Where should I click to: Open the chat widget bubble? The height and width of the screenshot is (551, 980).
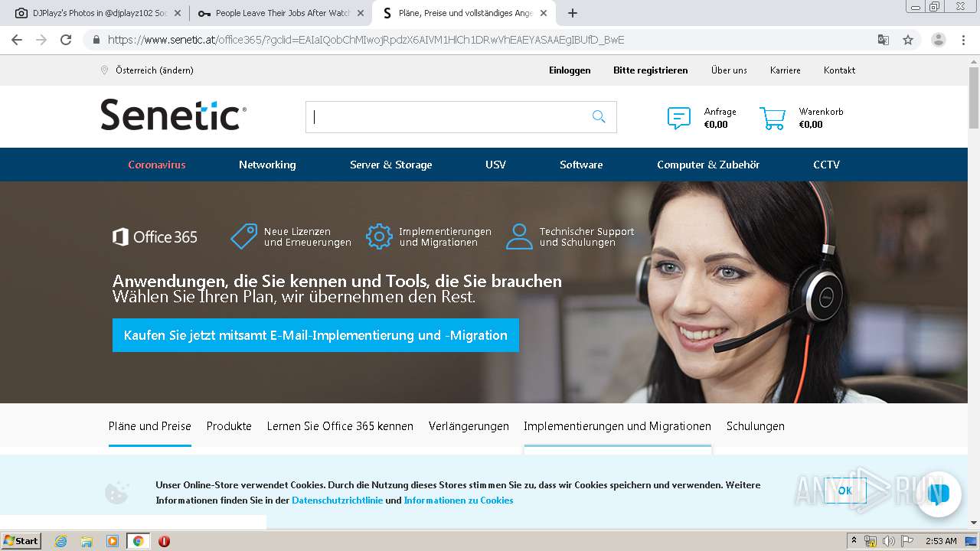(x=938, y=494)
